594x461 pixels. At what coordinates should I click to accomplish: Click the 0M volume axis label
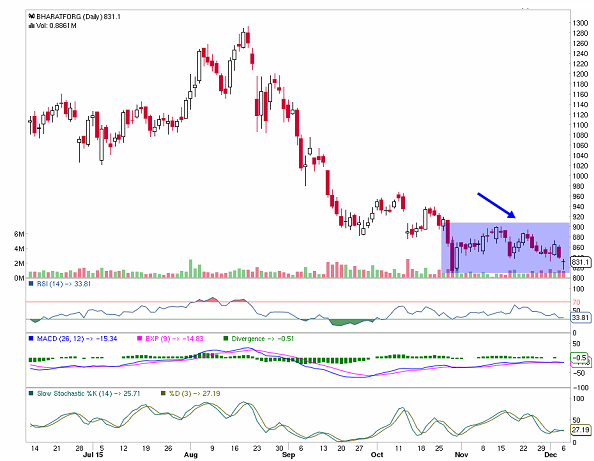19,278
